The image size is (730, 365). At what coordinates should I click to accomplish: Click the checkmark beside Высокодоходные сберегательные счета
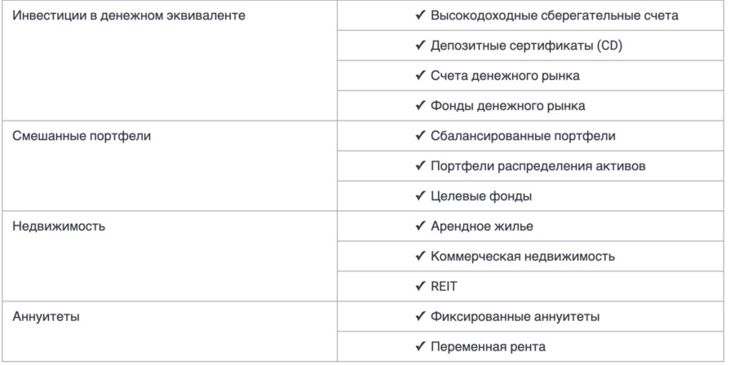420,15
